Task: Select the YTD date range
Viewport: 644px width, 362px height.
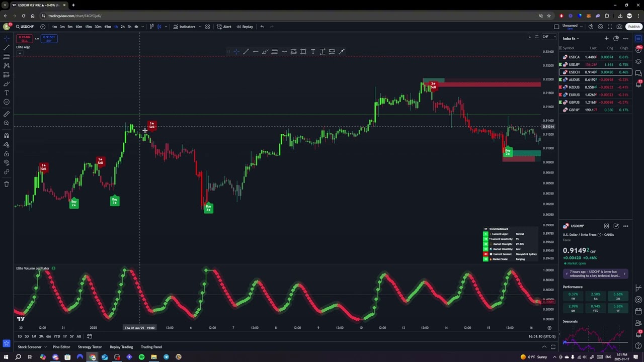Action: 56,336
